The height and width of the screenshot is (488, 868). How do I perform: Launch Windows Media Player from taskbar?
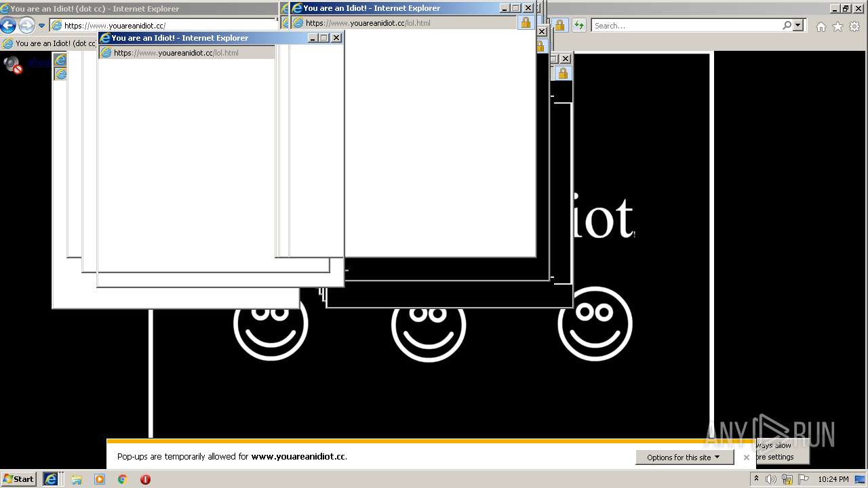click(x=100, y=479)
